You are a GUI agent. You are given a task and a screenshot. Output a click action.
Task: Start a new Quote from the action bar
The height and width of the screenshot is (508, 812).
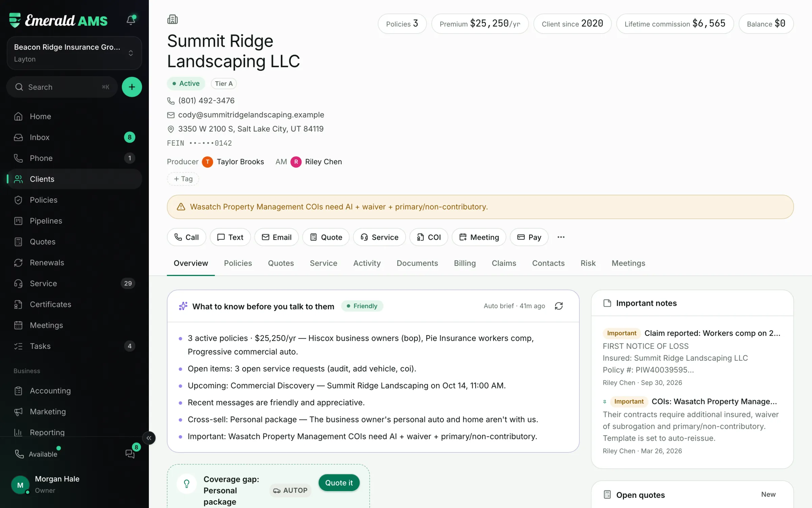[326, 237]
